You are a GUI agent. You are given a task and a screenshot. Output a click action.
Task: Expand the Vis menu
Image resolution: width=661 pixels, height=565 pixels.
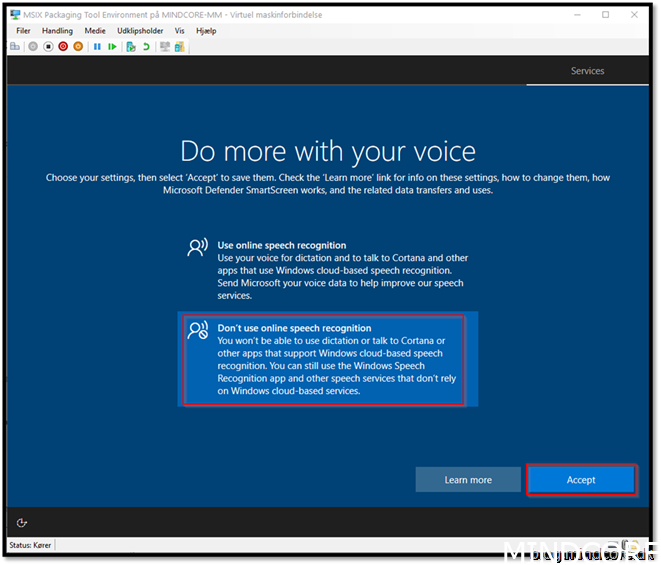click(180, 31)
